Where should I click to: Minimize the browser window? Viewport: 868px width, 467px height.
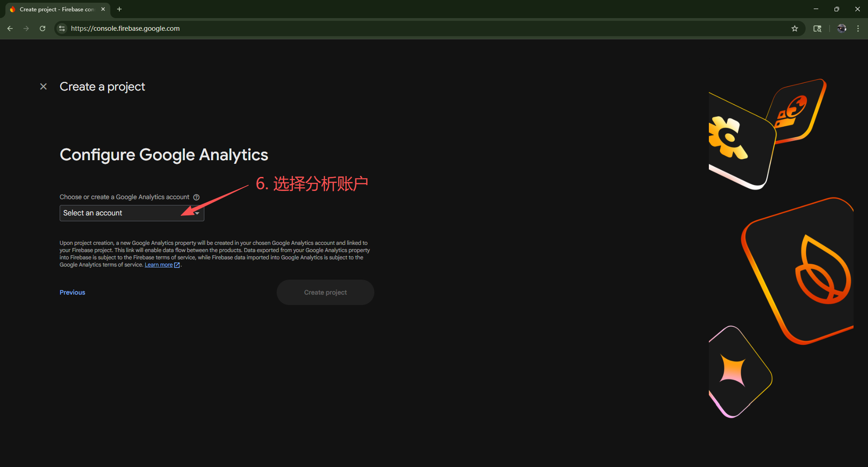[x=816, y=9]
